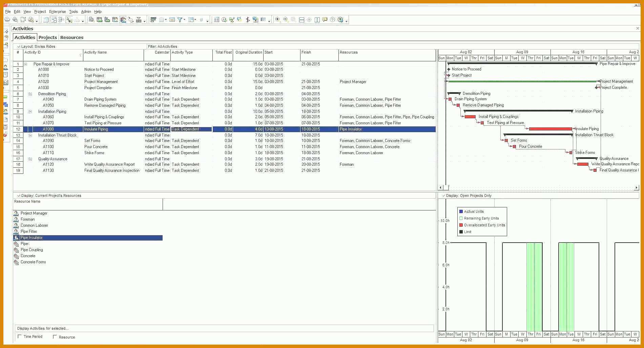Screen dimensions: 644x348
Task: Click the Zoom In magnifier icon
Action: click(x=278, y=20)
